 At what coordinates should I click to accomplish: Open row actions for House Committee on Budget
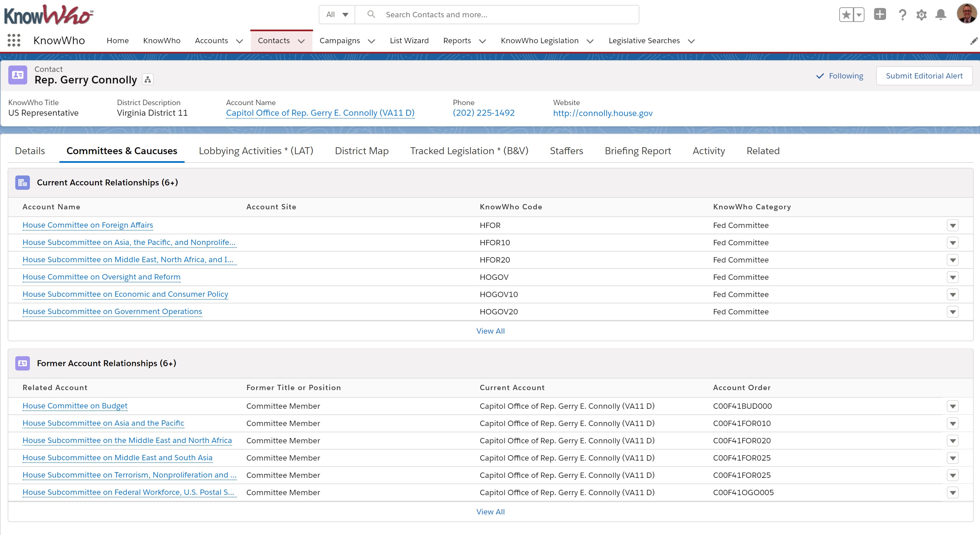pyautogui.click(x=952, y=406)
